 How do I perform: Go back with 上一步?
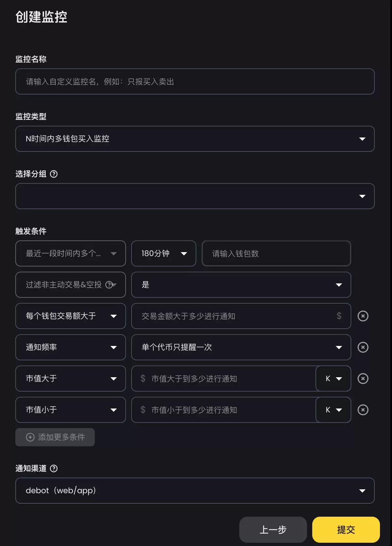273,530
